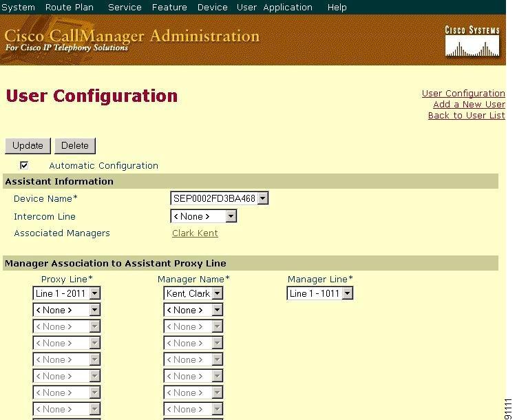Open the second-row Proxy Line dropdown set to None
Image resolution: width=517 pixels, height=420 pixels.
(x=67, y=310)
